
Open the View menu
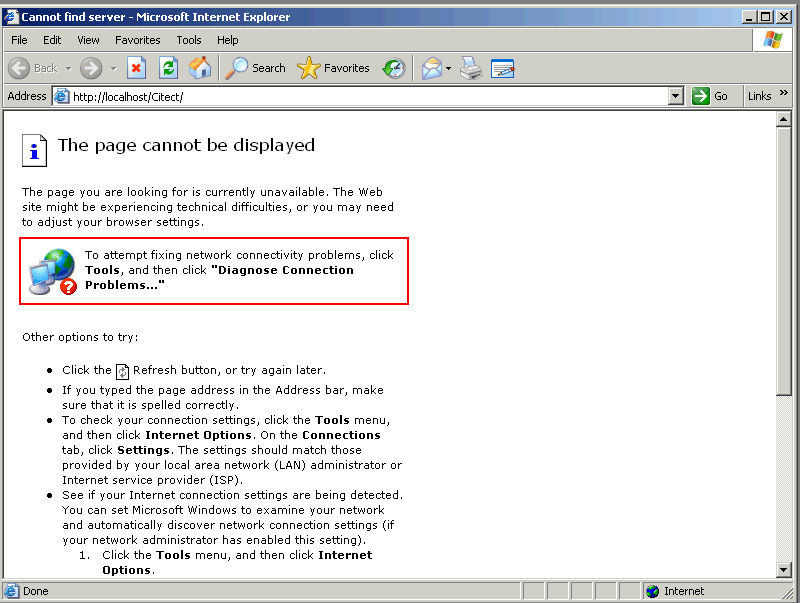88,40
